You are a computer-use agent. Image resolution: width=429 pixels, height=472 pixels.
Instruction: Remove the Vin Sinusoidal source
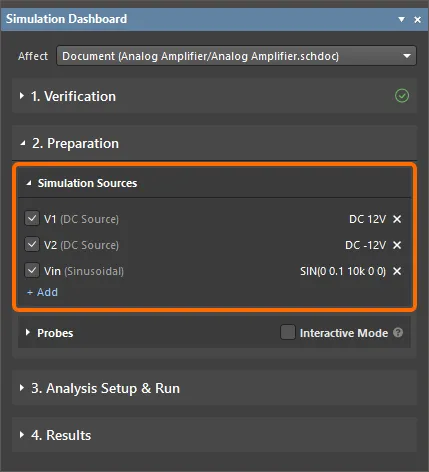tap(397, 271)
